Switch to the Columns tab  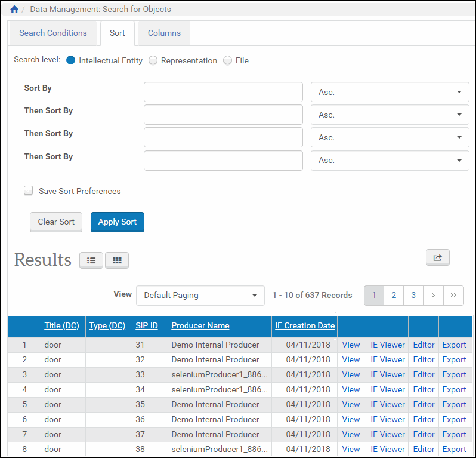tap(164, 33)
